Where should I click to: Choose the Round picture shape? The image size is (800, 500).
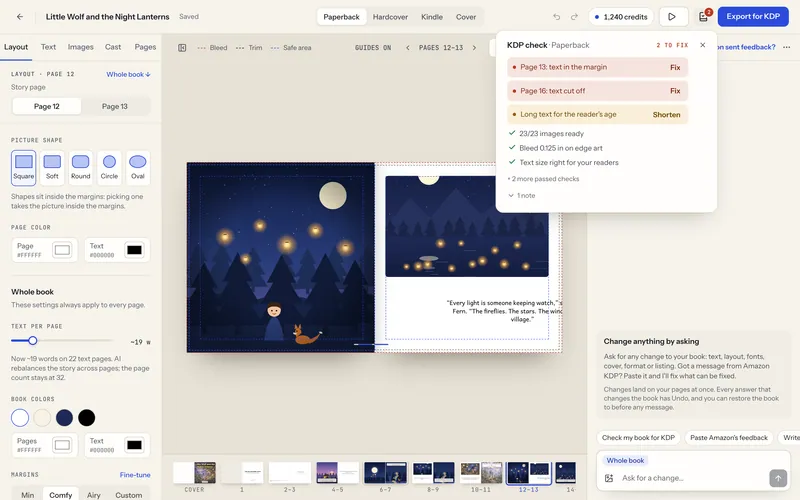click(x=81, y=167)
